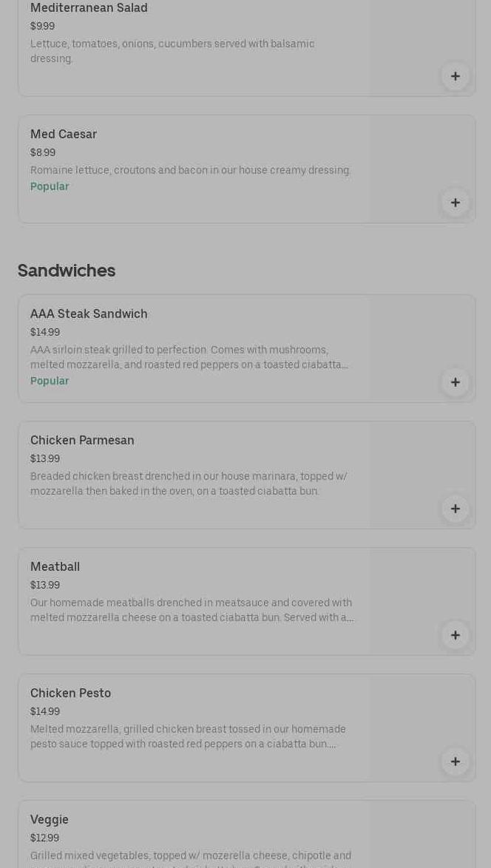Image resolution: width=491 pixels, height=868 pixels.
Task: Open the Med Caesar item title
Action: point(64,135)
